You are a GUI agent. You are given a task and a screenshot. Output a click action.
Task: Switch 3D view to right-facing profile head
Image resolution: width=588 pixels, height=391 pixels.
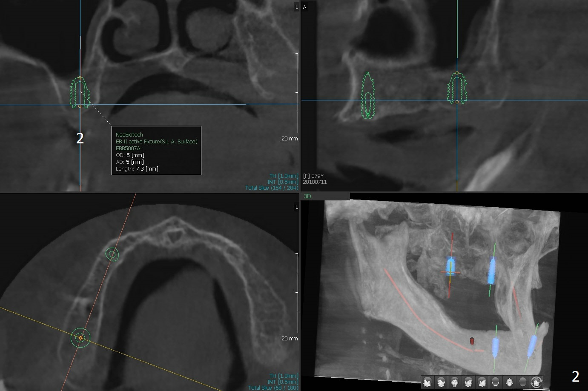[482, 382]
